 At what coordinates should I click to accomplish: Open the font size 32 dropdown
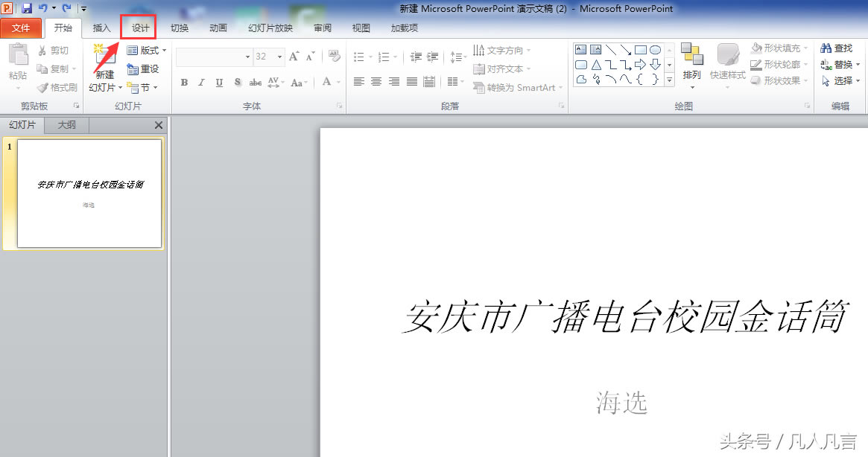point(279,57)
